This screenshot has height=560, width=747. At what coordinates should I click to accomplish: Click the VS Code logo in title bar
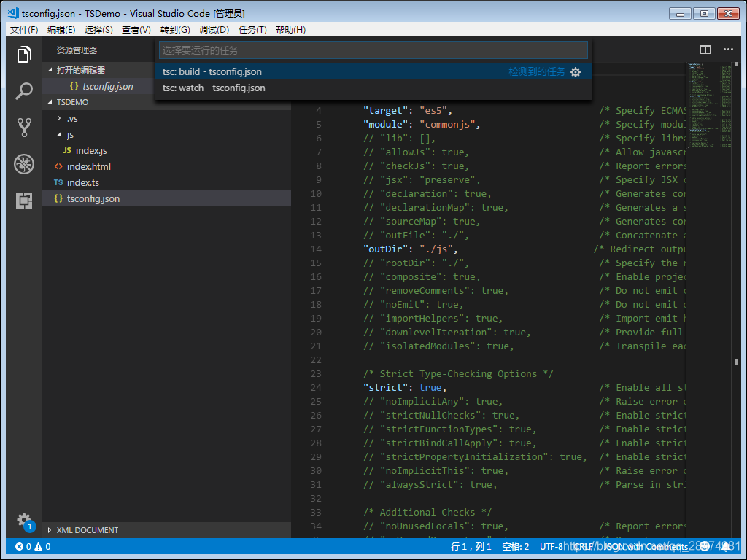(13, 13)
